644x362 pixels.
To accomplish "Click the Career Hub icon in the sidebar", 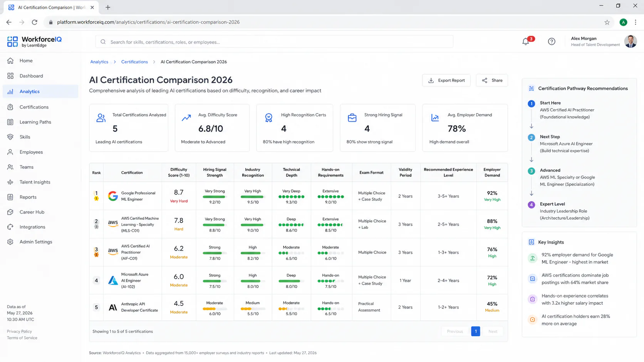I will coord(10,212).
